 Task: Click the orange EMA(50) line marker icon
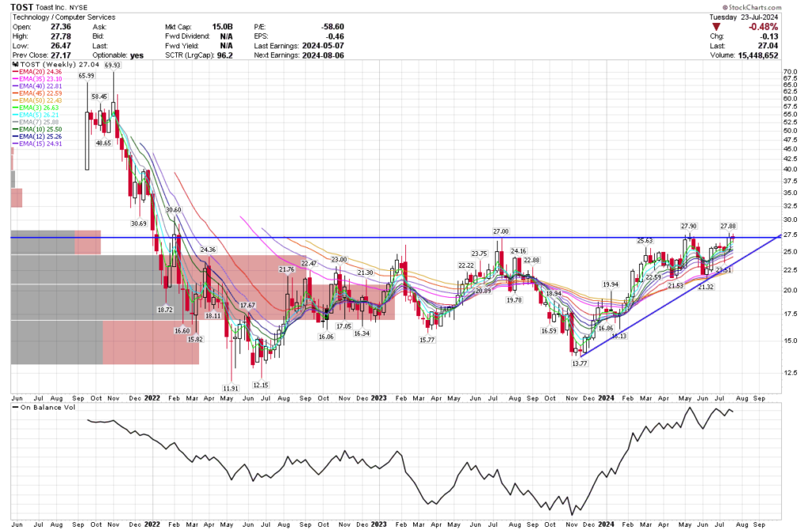click(x=14, y=100)
